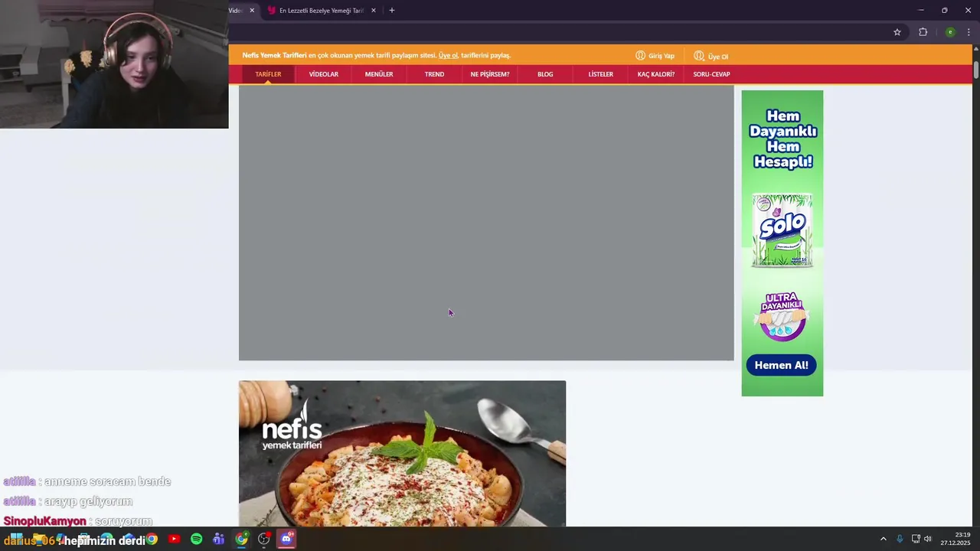Open the LİSTELER menu item
Screen dimensions: 980x551
point(600,74)
